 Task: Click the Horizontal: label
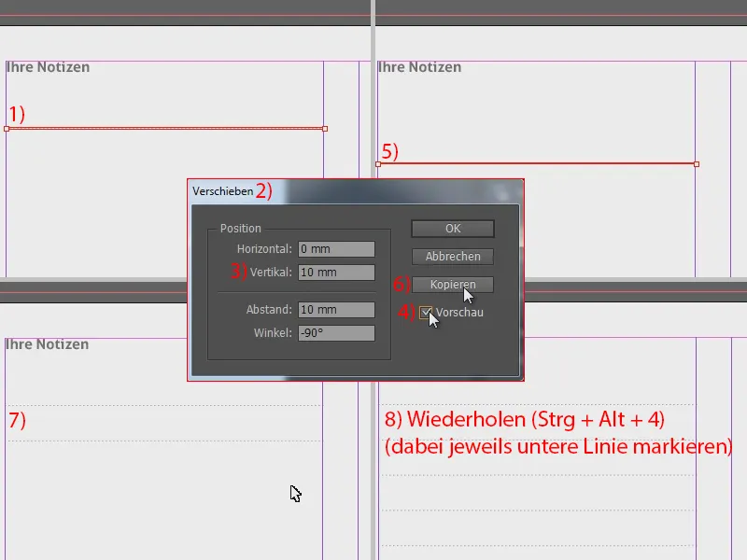pos(264,249)
